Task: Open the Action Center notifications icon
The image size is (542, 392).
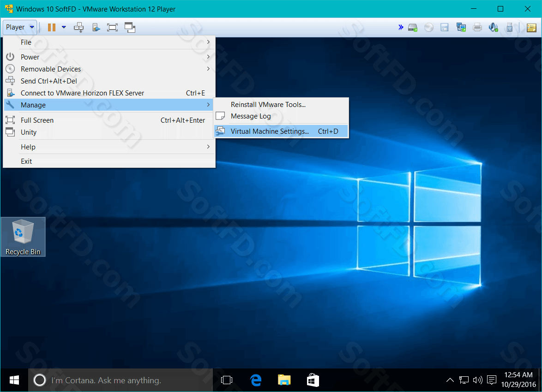Action: 492,380
